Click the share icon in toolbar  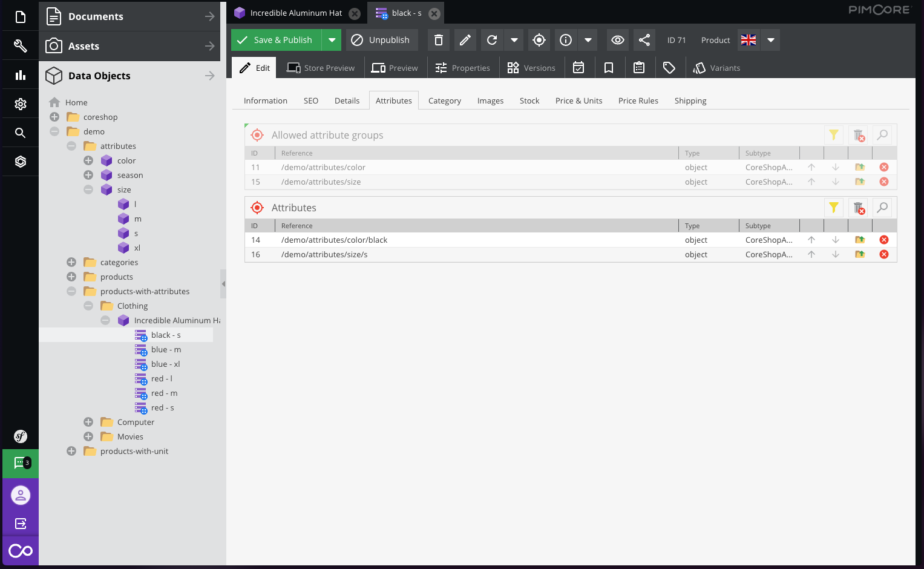click(x=644, y=40)
